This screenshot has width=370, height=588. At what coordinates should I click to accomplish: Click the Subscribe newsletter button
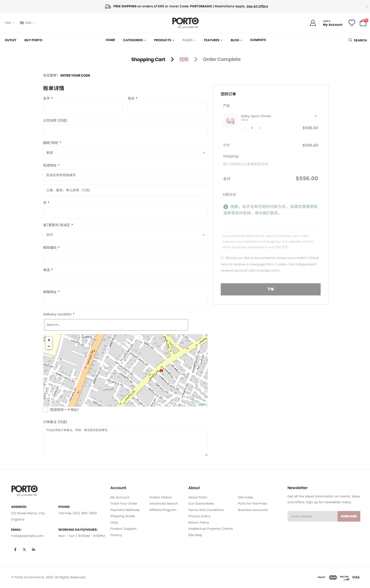point(349,516)
